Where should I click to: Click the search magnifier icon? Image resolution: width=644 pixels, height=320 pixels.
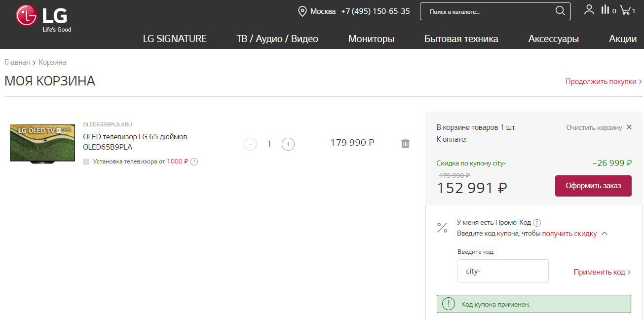(560, 11)
